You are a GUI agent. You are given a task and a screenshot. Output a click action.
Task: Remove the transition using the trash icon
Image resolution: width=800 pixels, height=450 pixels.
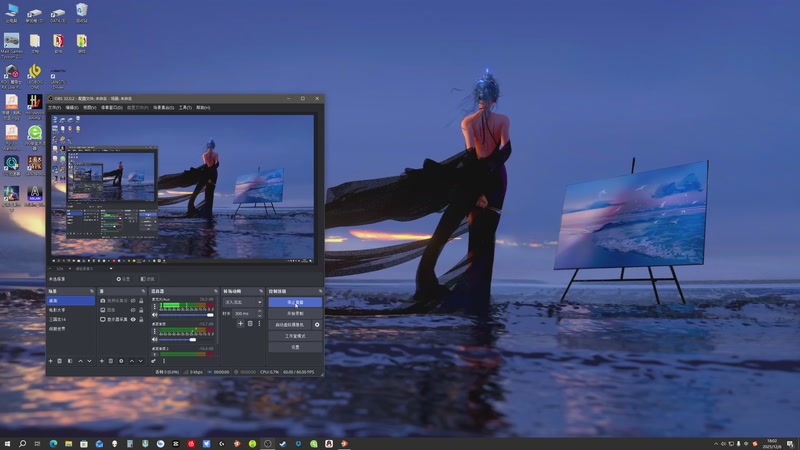[250, 323]
